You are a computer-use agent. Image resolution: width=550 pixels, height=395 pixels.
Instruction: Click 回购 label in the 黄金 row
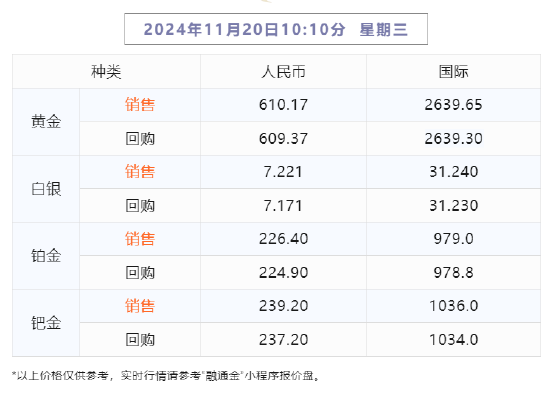(x=140, y=139)
